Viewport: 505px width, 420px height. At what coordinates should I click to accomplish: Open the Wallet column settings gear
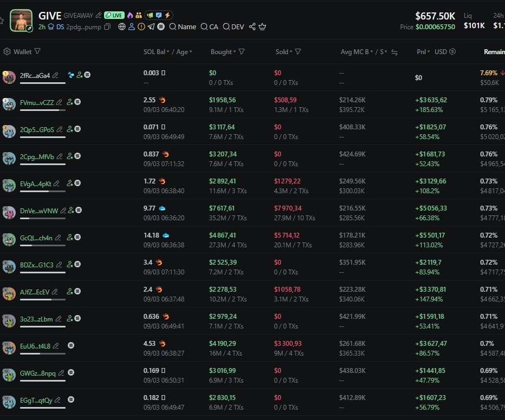click(x=7, y=51)
